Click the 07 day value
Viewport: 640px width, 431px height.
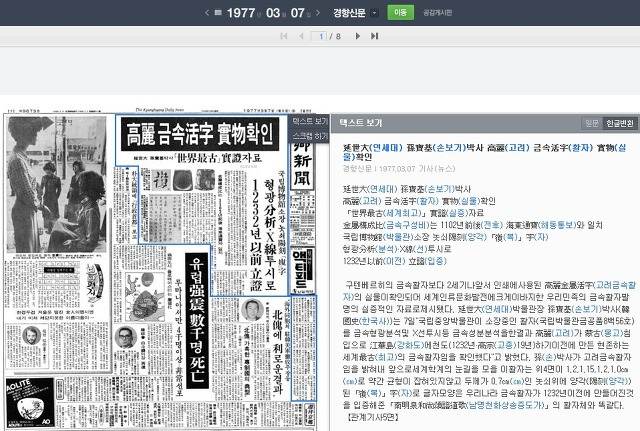pos(298,13)
